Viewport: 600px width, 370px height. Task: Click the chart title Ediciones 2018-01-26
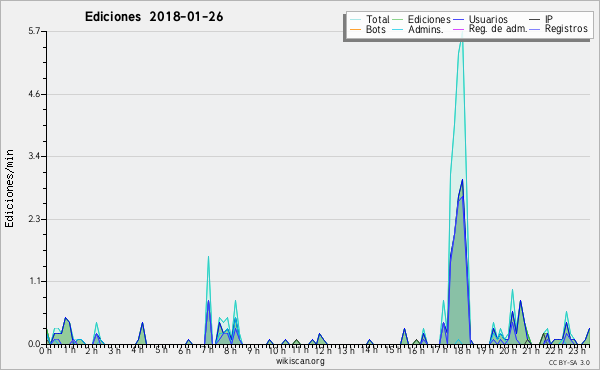[x=154, y=17]
